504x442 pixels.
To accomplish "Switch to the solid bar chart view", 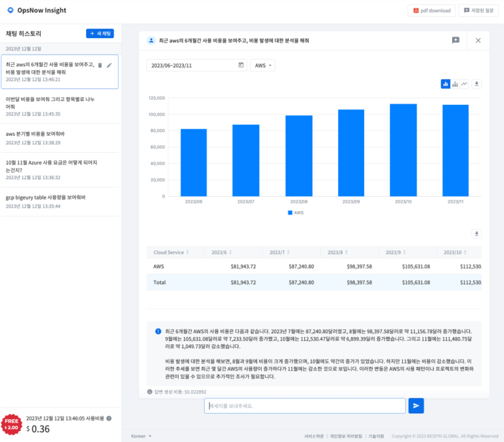I will pos(446,84).
